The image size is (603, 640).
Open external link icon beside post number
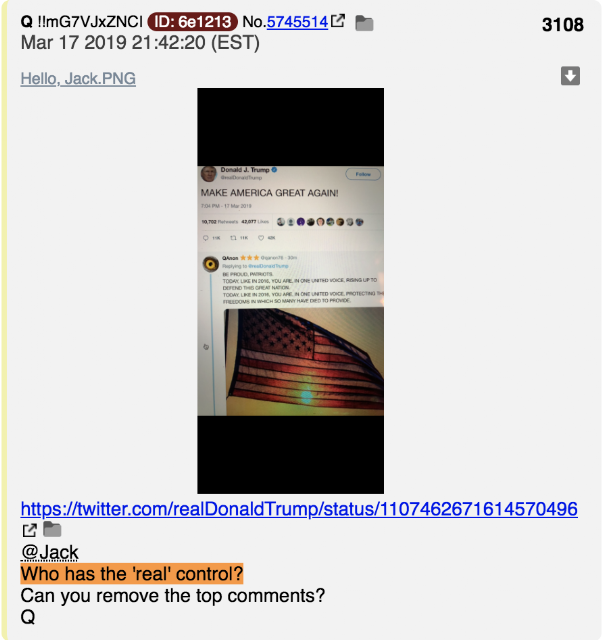pos(338,21)
